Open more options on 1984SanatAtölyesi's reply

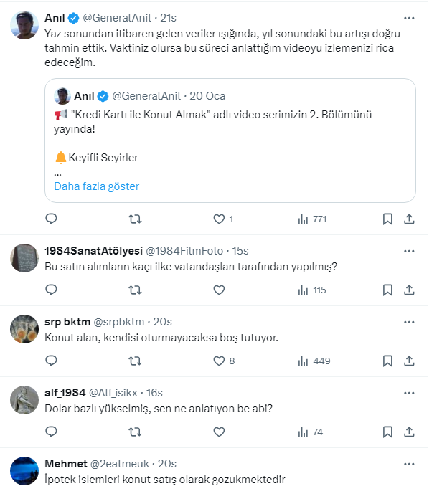[409, 251]
